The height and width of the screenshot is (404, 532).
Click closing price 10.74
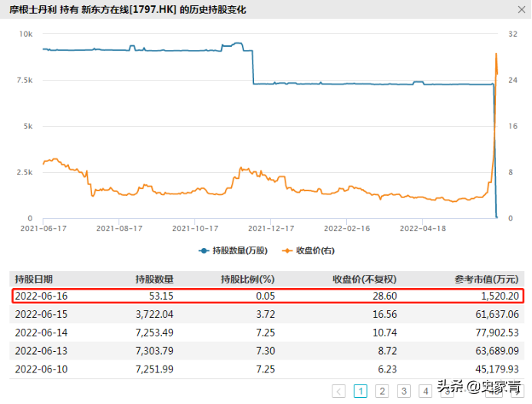coord(385,333)
